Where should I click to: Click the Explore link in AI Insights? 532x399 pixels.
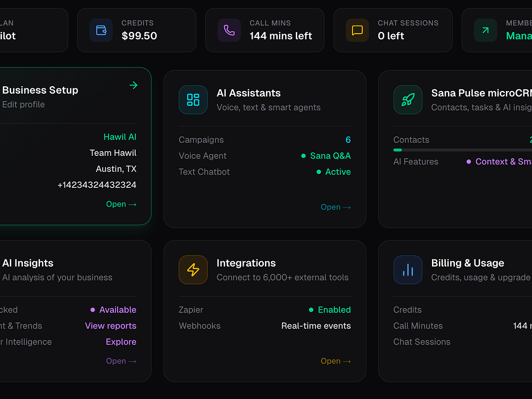(x=121, y=342)
